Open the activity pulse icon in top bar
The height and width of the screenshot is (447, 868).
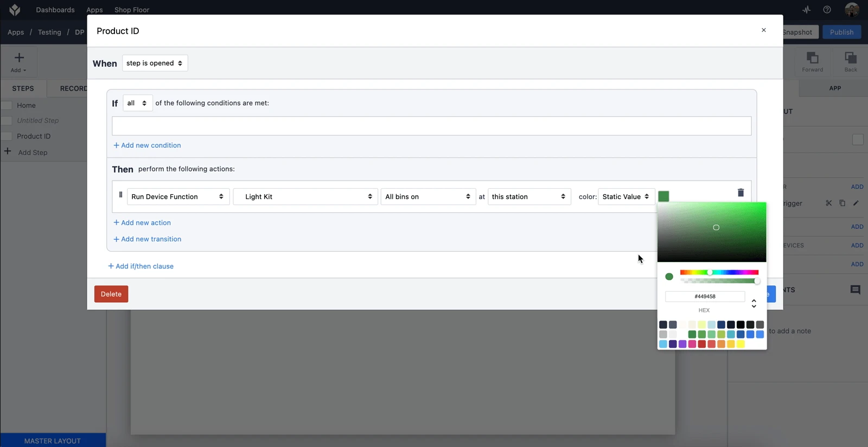click(807, 10)
